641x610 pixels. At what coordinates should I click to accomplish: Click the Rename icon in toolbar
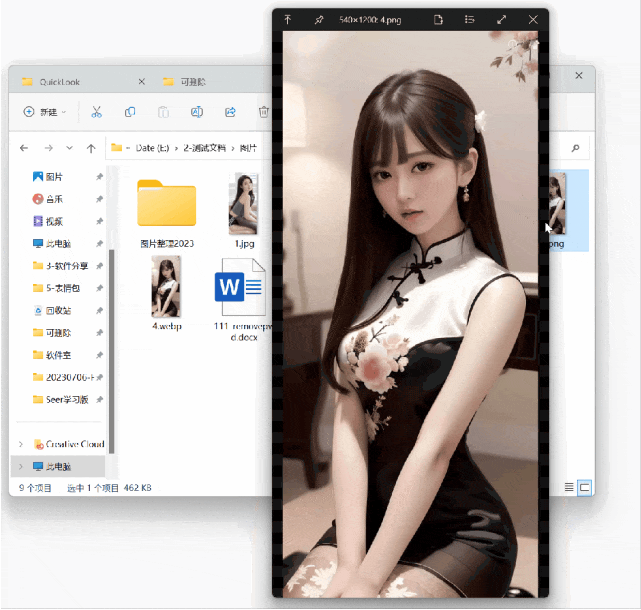tap(197, 112)
